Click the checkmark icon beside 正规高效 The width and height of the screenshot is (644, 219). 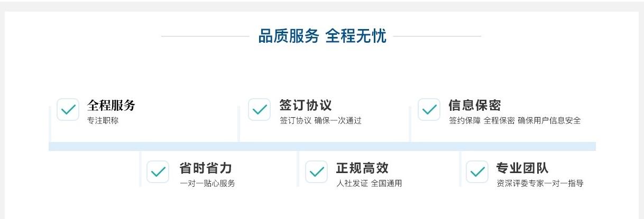tap(316, 172)
